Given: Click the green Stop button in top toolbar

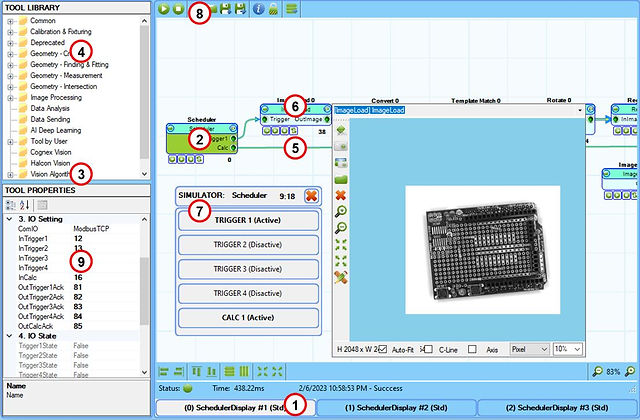Looking at the screenshot, I should coord(178,9).
